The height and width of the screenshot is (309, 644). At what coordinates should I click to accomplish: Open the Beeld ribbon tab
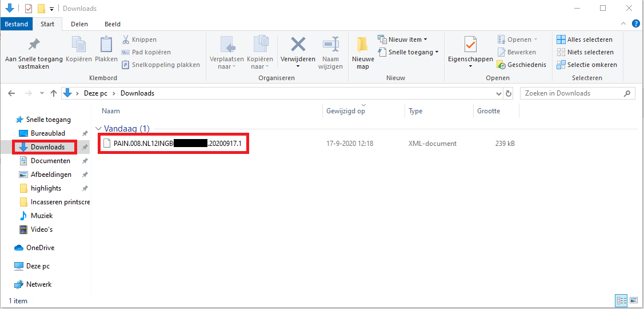pyautogui.click(x=113, y=24)
